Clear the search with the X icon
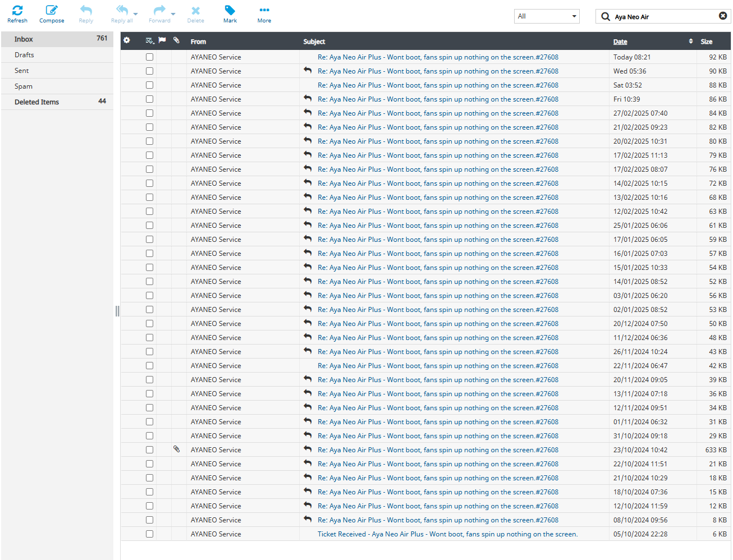This screenshot has height=560, width=733. [x=723, y=16]
